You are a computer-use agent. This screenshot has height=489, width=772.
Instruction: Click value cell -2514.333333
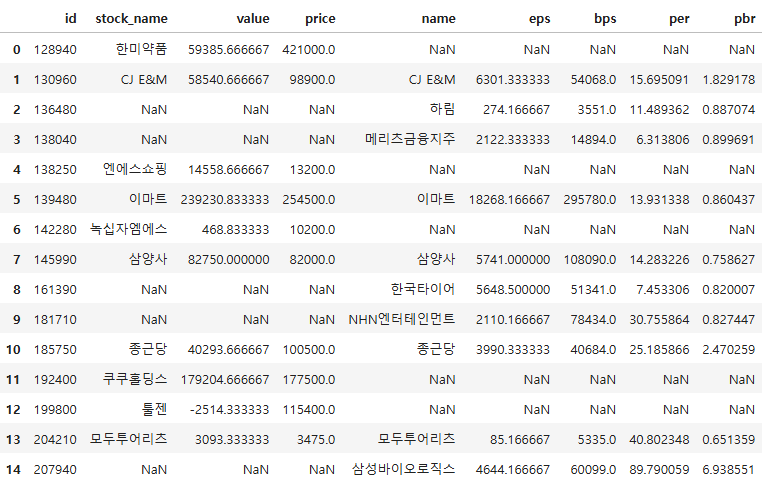click(229, 410)
